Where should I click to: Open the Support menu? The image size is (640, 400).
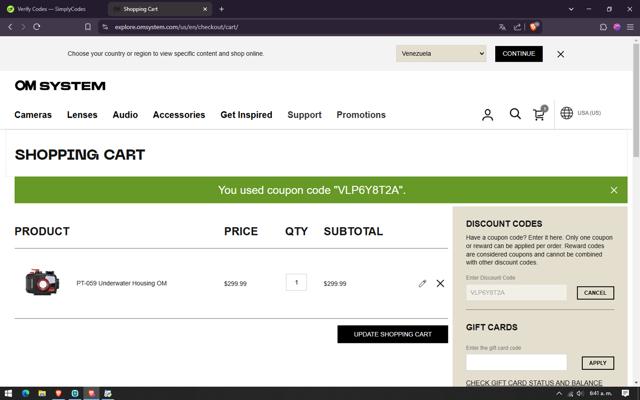pyautogui.click(x=304, y=115)
